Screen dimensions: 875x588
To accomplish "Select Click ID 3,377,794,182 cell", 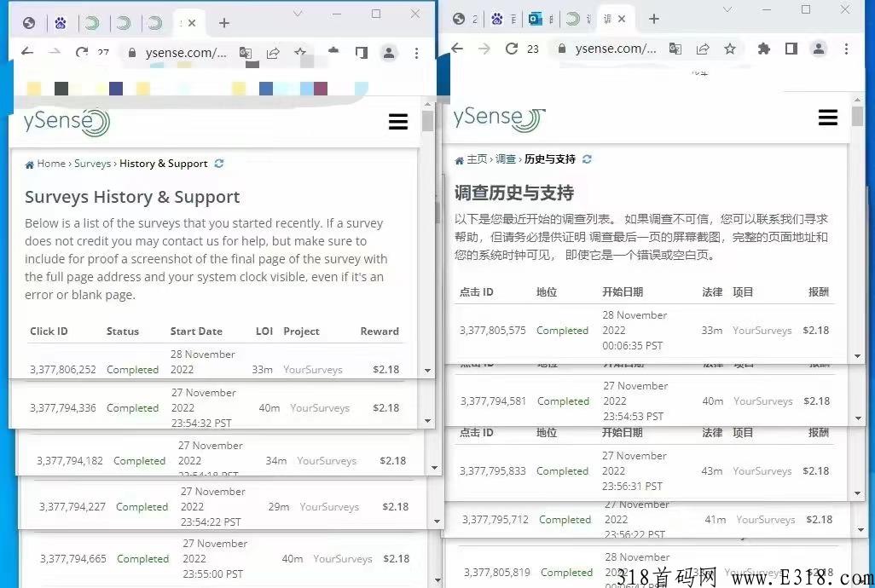I will point(70,461).
